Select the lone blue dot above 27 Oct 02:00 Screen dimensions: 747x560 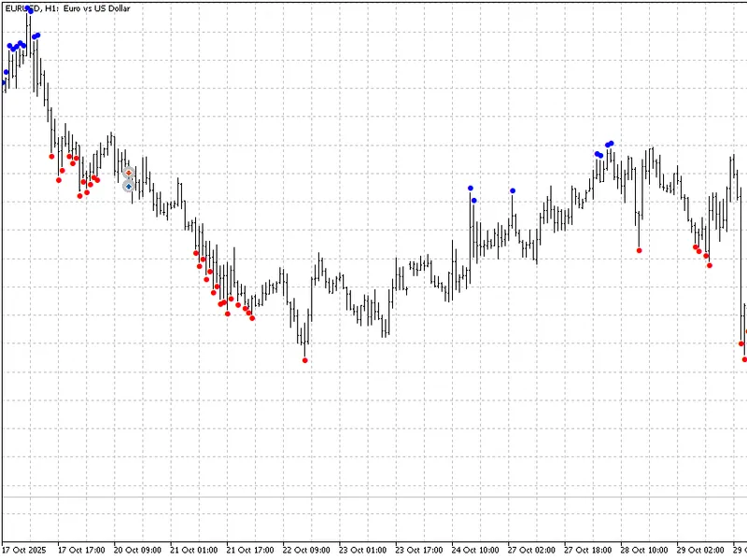(x=513, y=191)
